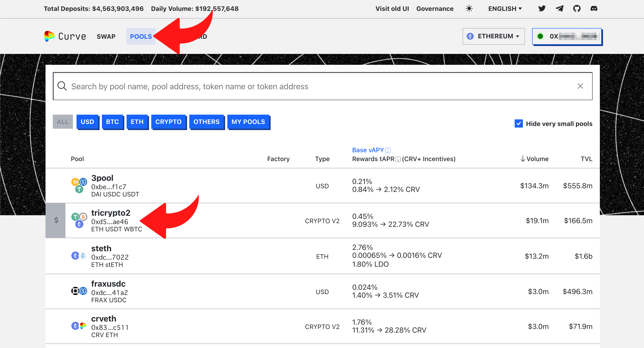Filter pools by BTC
644x348 pixels.
pyautogui.click(x=113, y=122)
